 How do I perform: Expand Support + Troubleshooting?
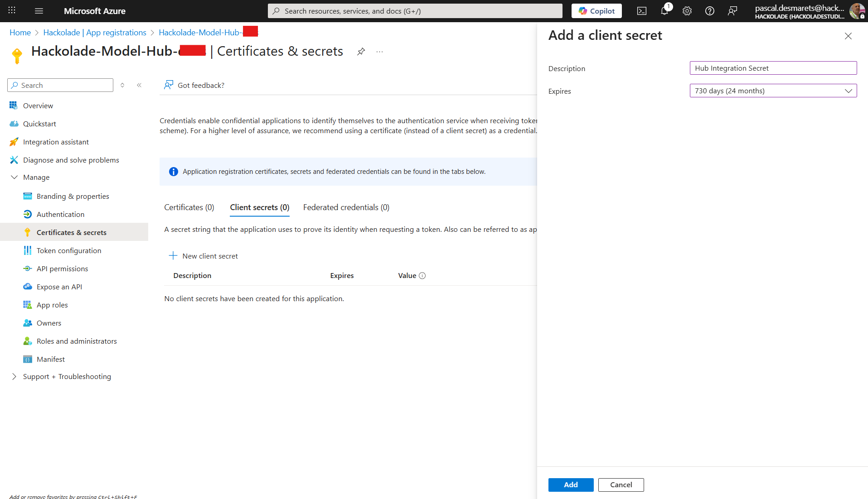pos(67,376)
